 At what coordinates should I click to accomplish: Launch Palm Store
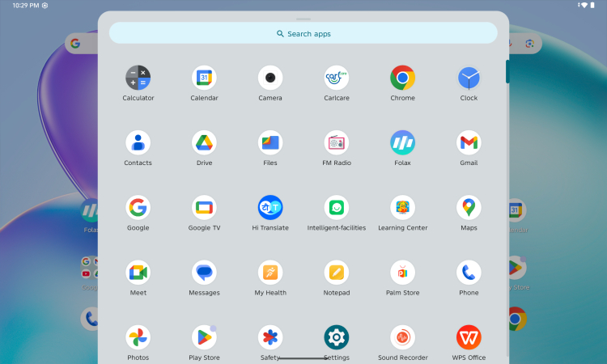[x=402, y=273]
